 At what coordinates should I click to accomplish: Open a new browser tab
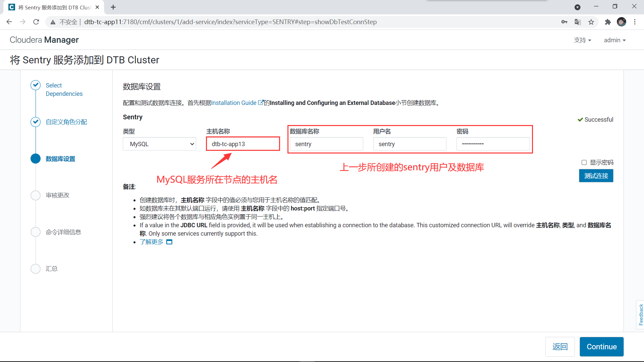[x=113, y=7]
